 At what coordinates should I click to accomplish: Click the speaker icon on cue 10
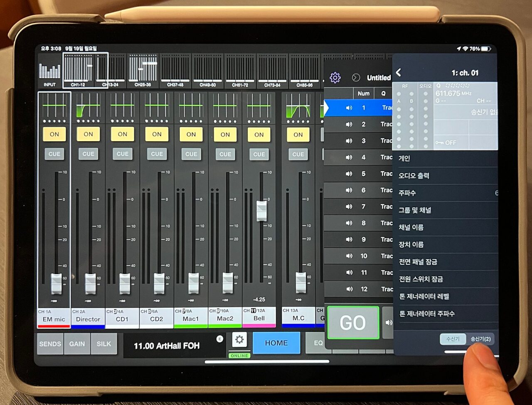(349, 256)
